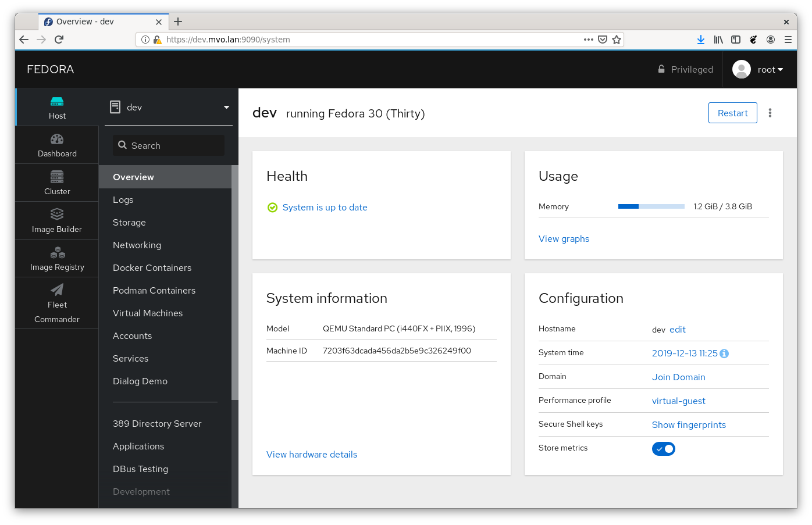Click the sidebar menu scrollbar
This screenshot has width=812, height=525.
click(x=235, y=282)
